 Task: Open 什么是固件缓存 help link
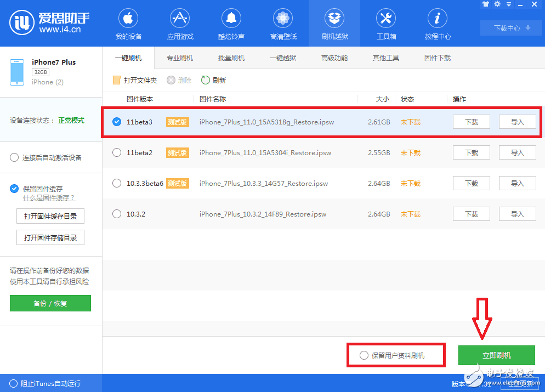tap(49, 197)
